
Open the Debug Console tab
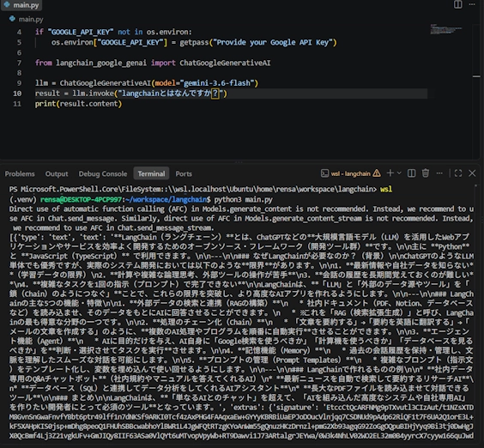point(103,174)
